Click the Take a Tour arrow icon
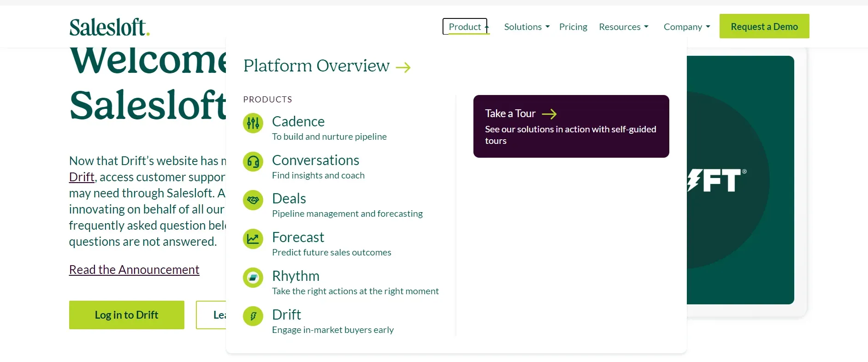Screen dimensions: 868x362 pyautogui.click(x=549, y=114)
